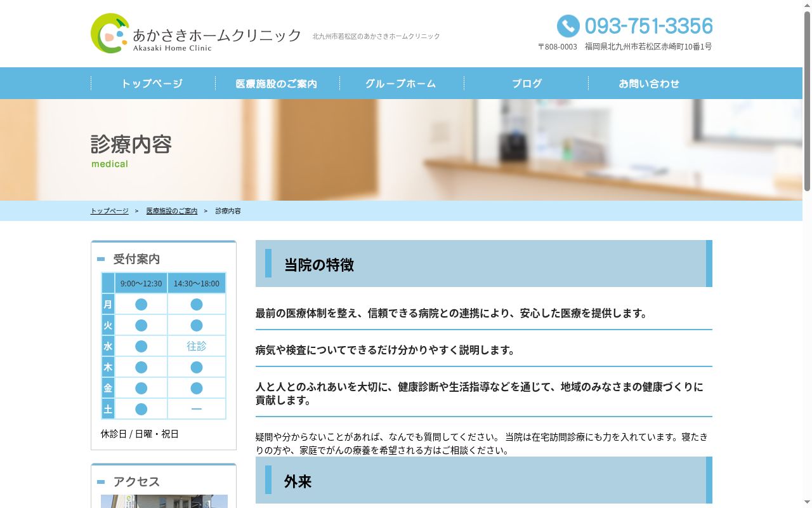Click the tagline 北九州市若松区のあかさきホームクリニック
The image size is (812, 508).
pos(376,36)
